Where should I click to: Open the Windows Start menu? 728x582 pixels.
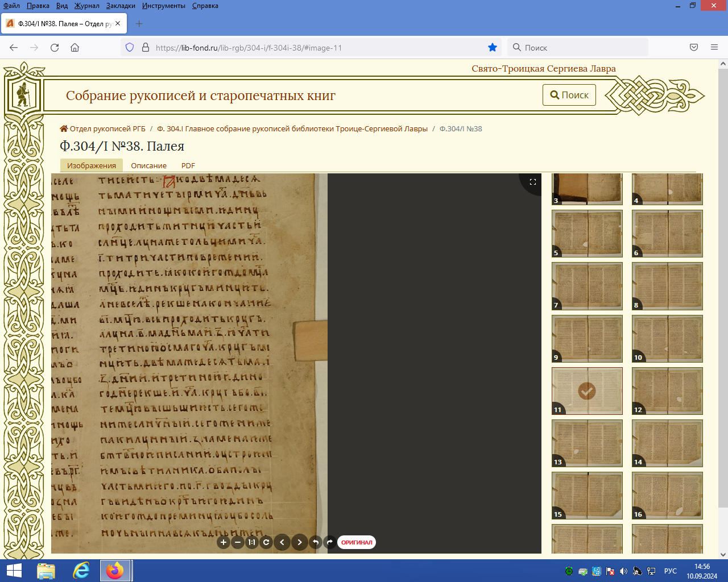click(14, 571)
